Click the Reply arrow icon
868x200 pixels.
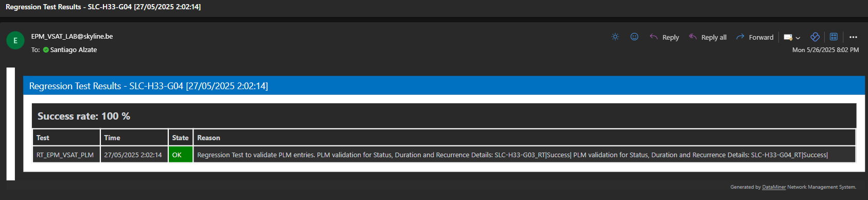653,37
